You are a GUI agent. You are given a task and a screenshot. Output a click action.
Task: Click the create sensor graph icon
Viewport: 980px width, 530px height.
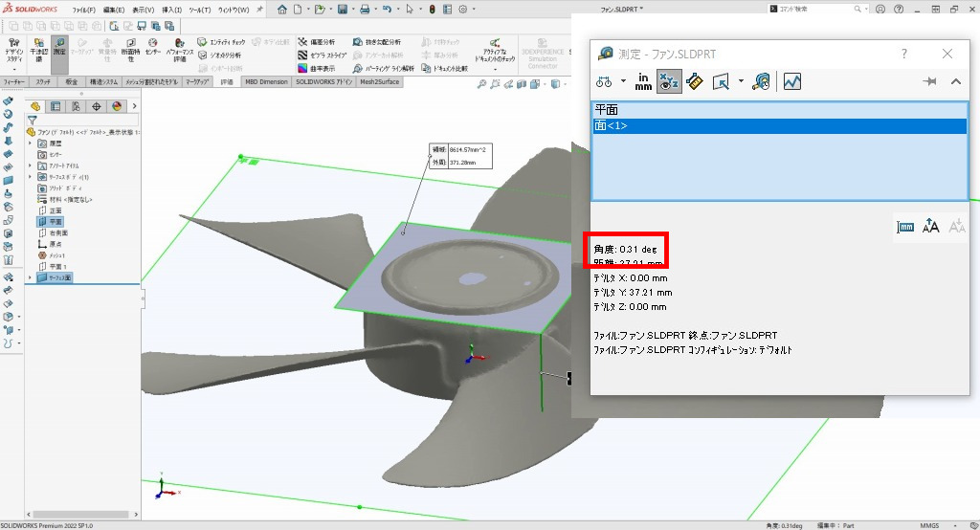pyautogui.click(x=791, y=81)
